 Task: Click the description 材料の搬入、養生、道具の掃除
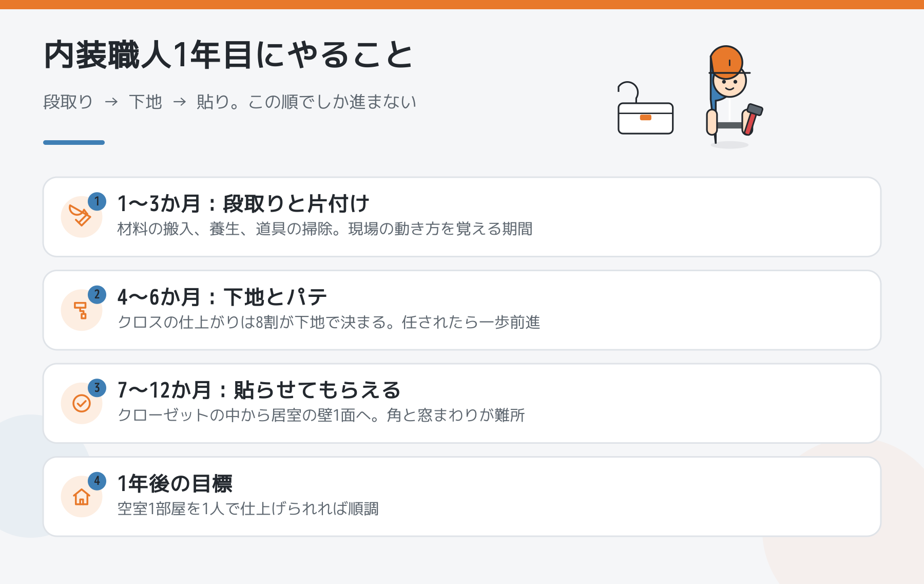coord(225,229)
